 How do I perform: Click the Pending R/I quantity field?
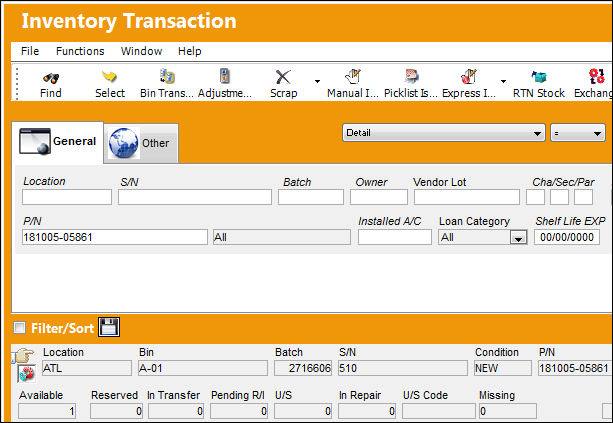click(x=239, y=411)
